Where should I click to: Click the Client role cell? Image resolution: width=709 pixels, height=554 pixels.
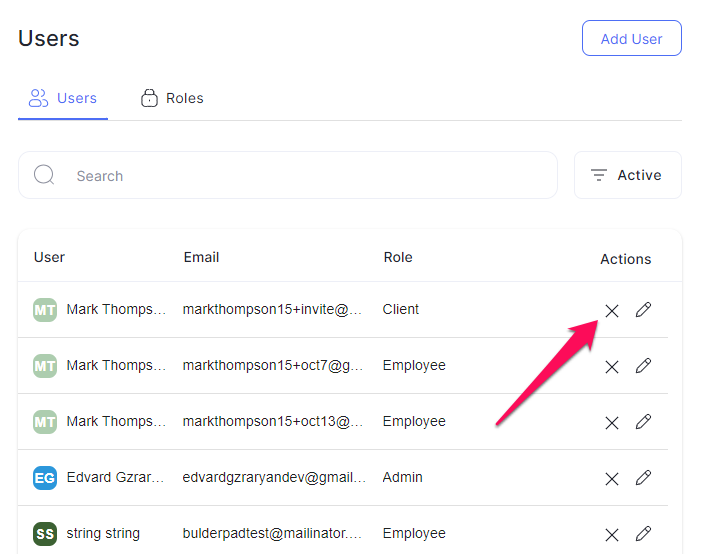coord(401,309)
